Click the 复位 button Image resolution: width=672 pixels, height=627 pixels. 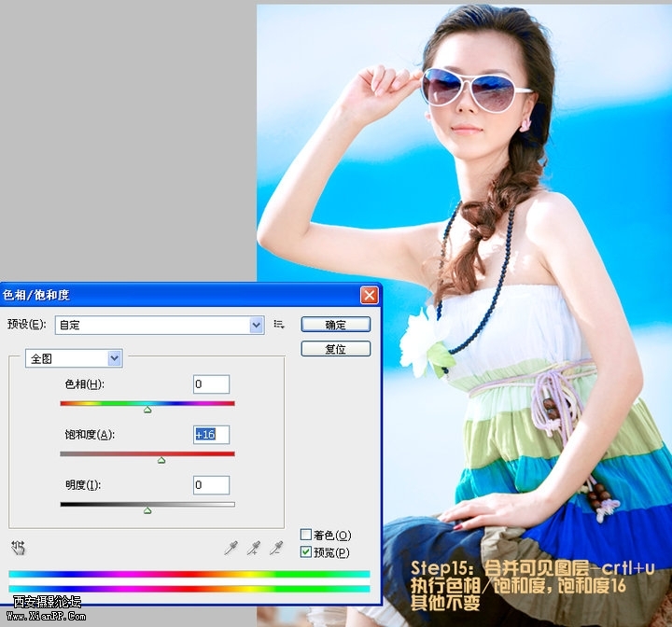pos(335,349)
